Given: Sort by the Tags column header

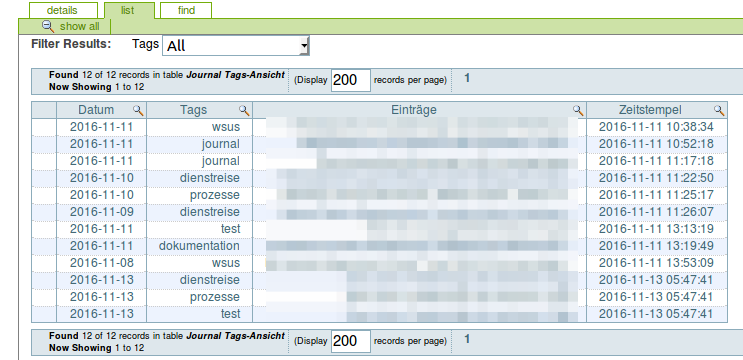Looking at the screenshot, I should [193, 110].
